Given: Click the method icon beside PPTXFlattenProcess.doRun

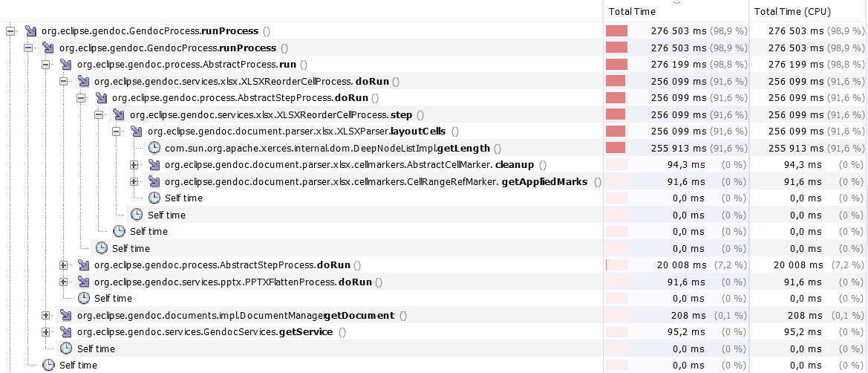Looking at the screenshot, I should (x=82, y=282).
